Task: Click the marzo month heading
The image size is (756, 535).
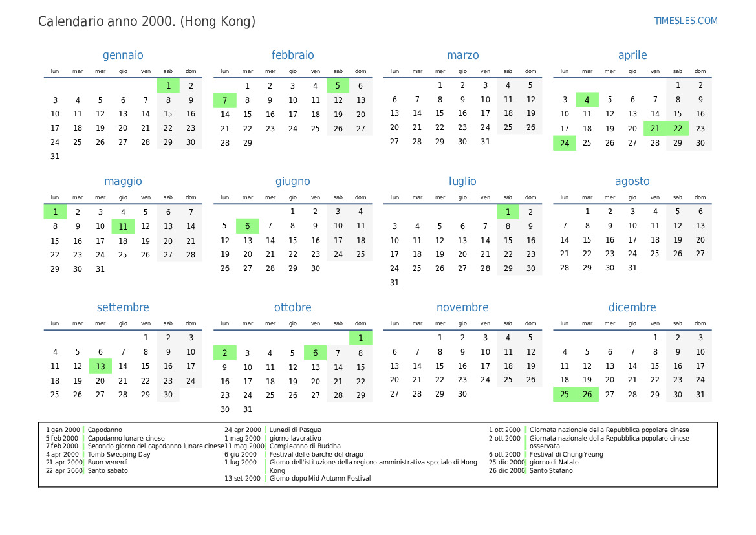Action: coord(463,55)
